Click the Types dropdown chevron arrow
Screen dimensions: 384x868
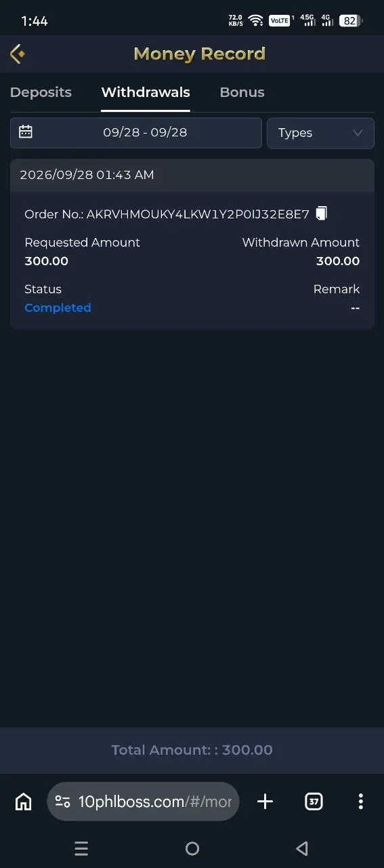click(x=358, y=133)
